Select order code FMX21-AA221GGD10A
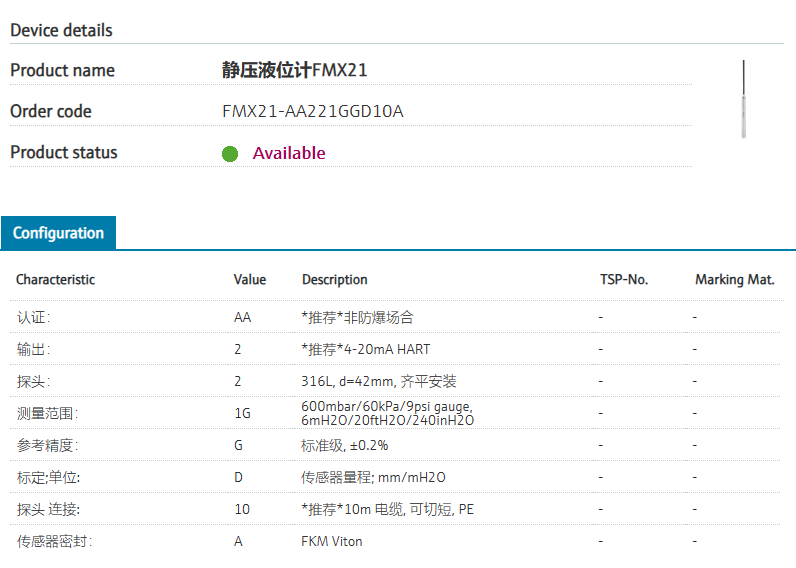Image resolution: width=796 pixels, height=568 pixels. click(x=312, y=111)
